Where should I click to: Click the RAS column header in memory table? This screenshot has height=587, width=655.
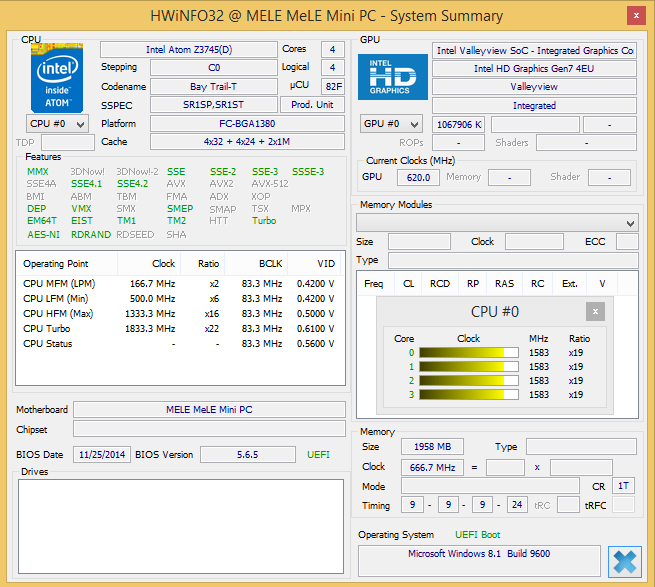pyautogui.click(x=504, y=284)
